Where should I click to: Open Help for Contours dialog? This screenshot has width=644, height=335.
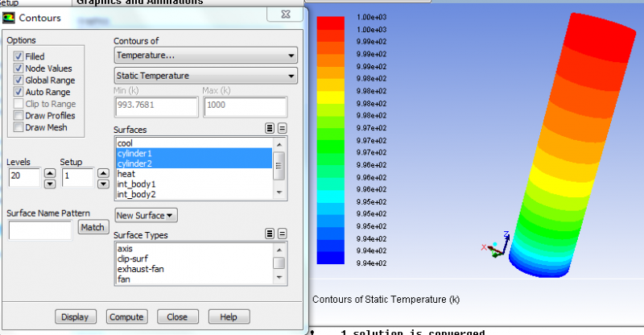tap(229, 317)
